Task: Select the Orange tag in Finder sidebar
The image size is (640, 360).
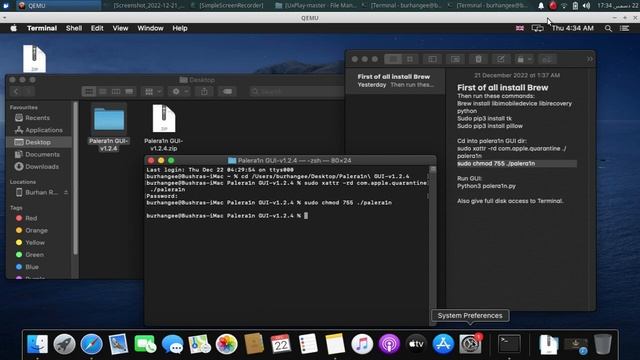Action: (36, 230)
